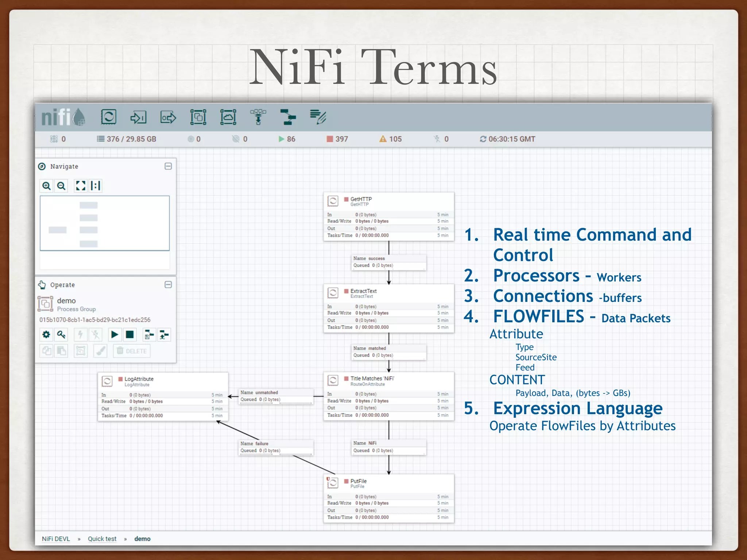747x560 pixels.
Task: Stop the demo process group
Action: [129, 334]
